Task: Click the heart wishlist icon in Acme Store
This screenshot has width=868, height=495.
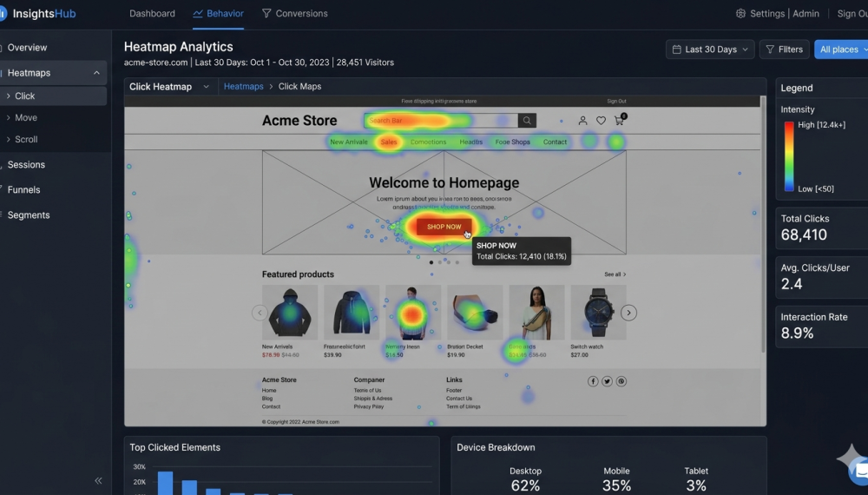Action: point(601,120)
